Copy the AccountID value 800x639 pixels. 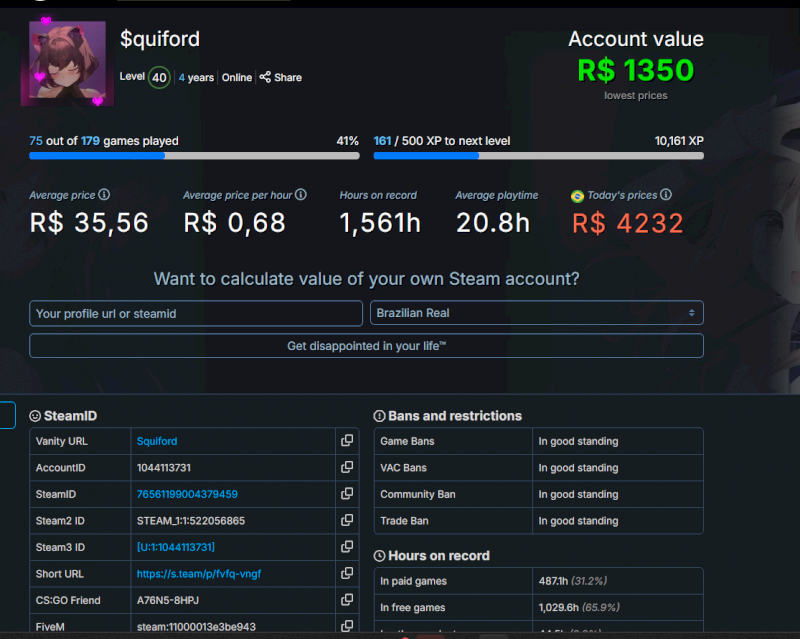(x=347, y=467)
